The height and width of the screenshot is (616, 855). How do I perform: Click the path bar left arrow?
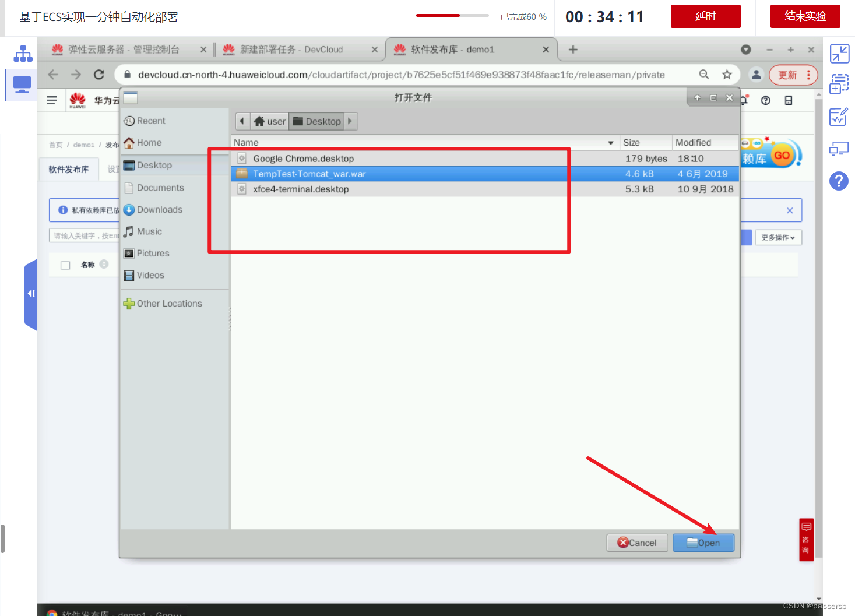pyautogui.click(x=242, y=121)
